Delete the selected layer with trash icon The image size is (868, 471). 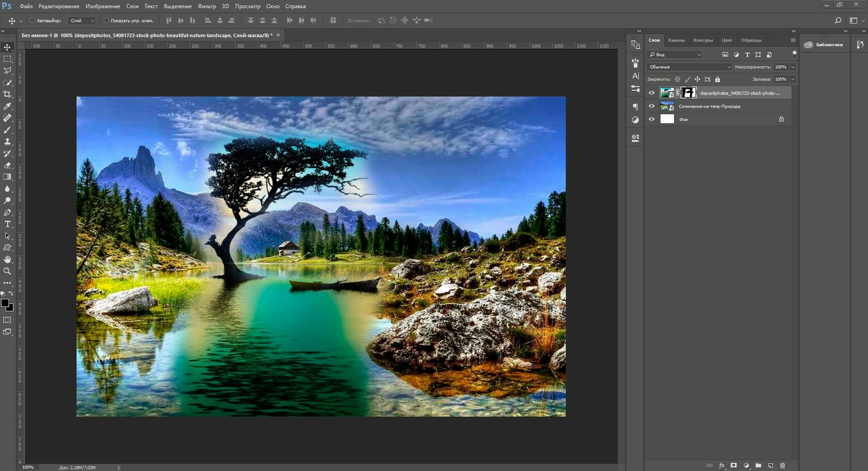click(782, 466)
